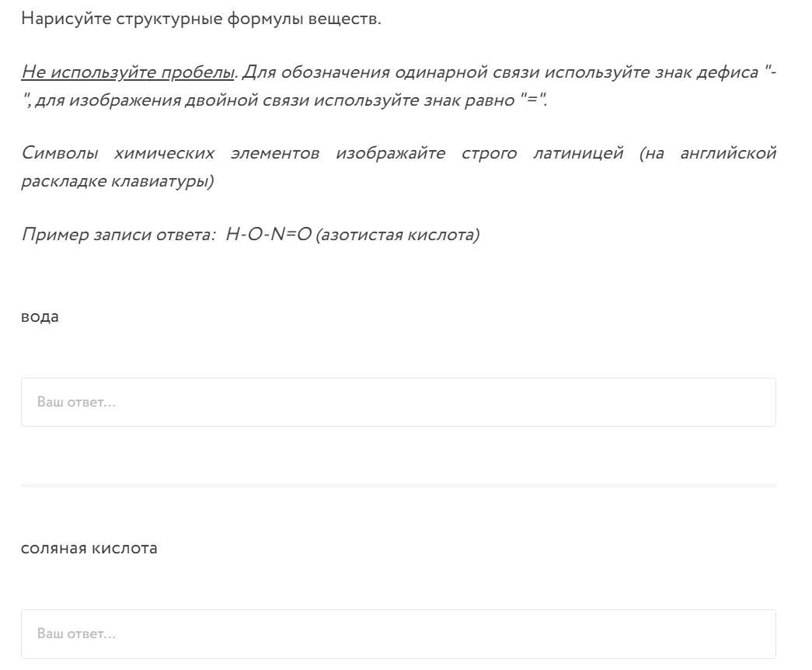The width and height of the screenshot is (812, 670).
Task: Click the heading "Нарисуйте структурные формулы веществ"
Action: tap(200, 19)
